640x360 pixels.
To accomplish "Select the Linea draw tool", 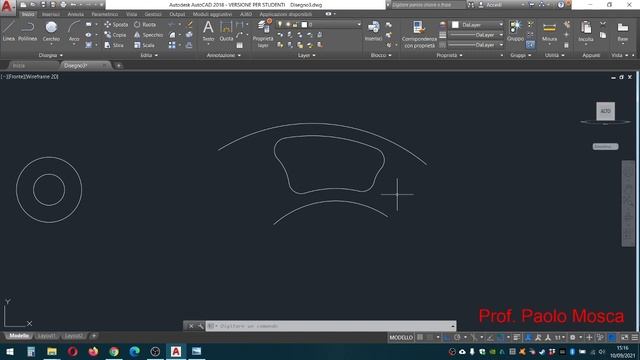I will [x=9, y=31].
